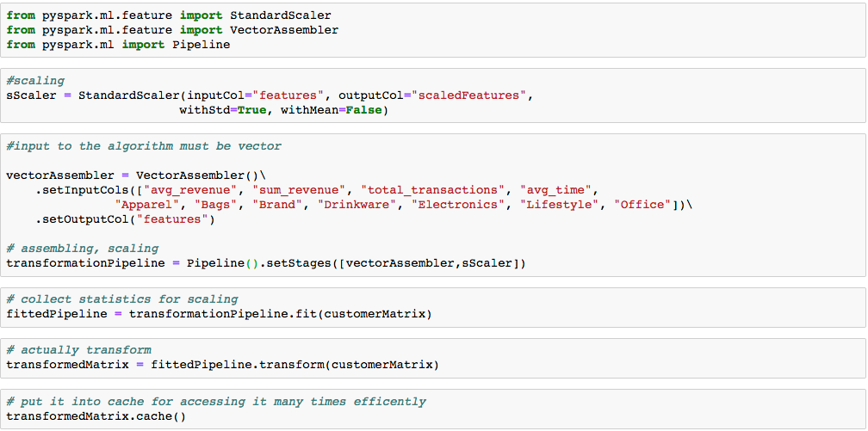Select the fittedPipeline fit cell

219,314
